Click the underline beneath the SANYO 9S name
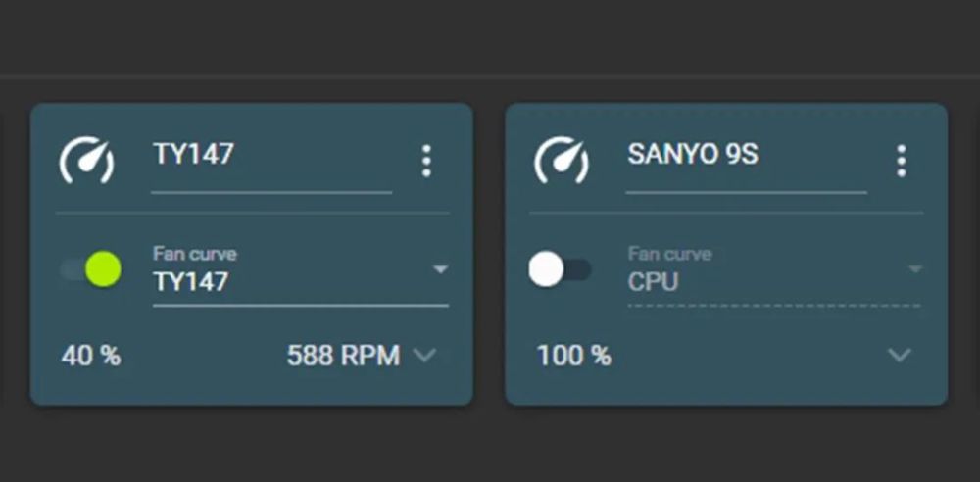The width and height of the screenshot is (980, 482). [x=746, y=192]
